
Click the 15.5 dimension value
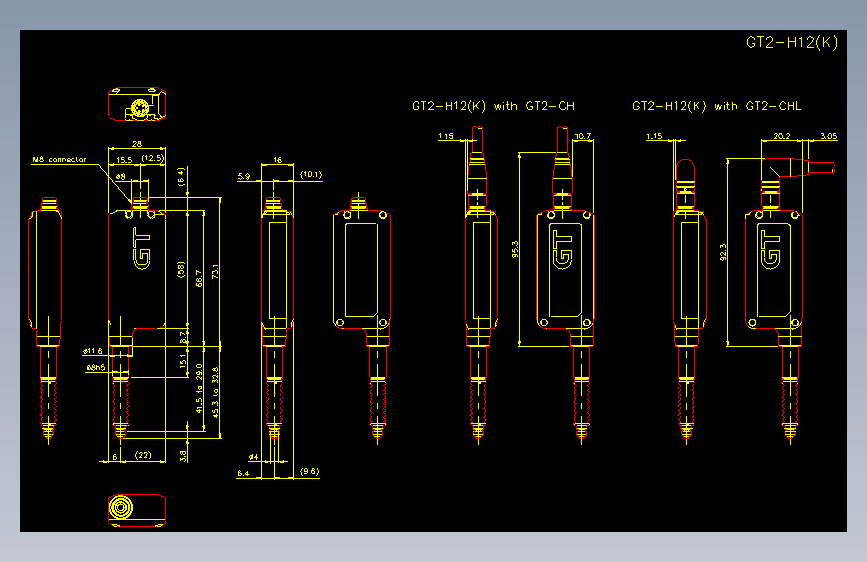click(124, 160)
